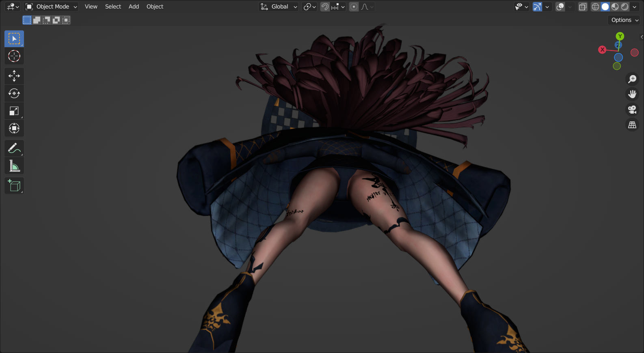
Task: Toggle camera view with camera icon
Action: 632,110
